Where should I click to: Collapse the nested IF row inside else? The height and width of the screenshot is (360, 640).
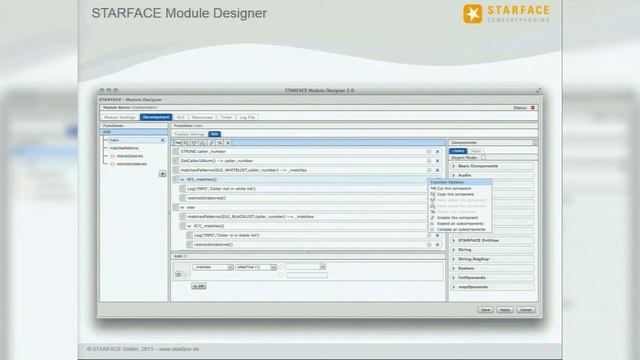189,226
